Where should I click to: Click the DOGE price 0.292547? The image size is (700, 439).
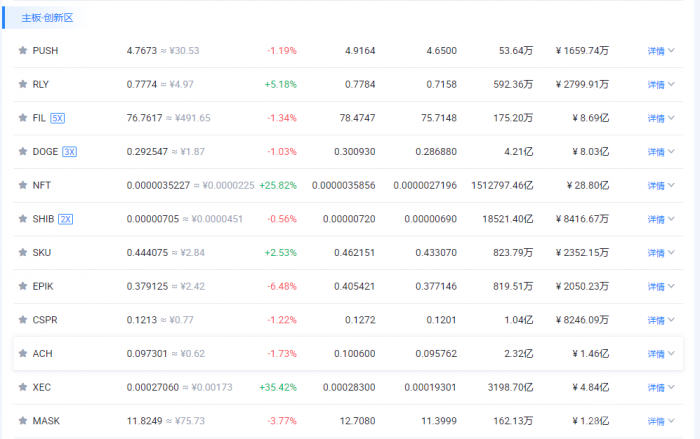(147, 151)
